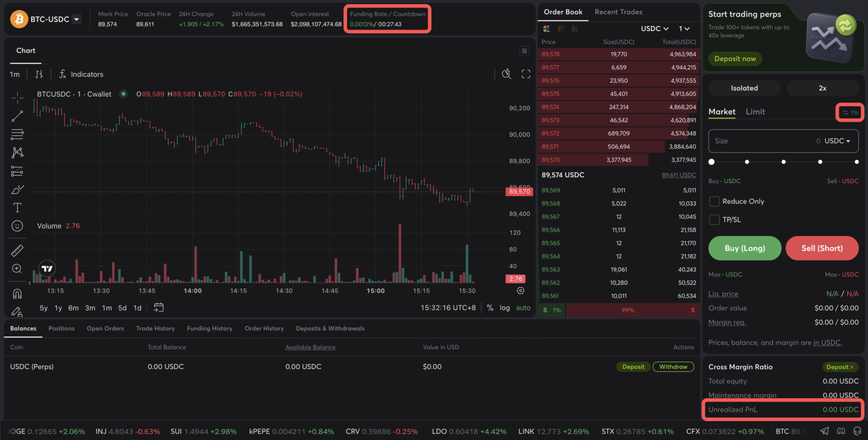Toggle the log scale option
This screenshot has width=868, height=440.
[x=504, y=308]
